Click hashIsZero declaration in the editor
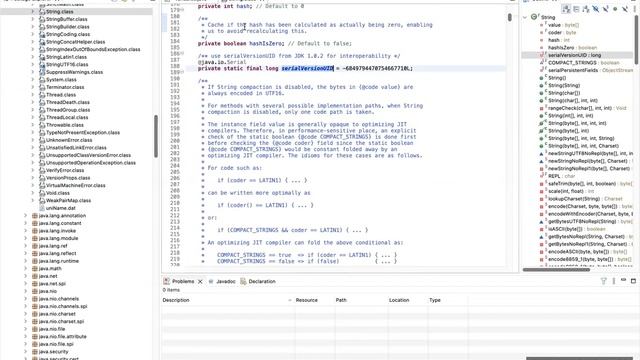This screenshot has width=640, height=360. point(265,43)
